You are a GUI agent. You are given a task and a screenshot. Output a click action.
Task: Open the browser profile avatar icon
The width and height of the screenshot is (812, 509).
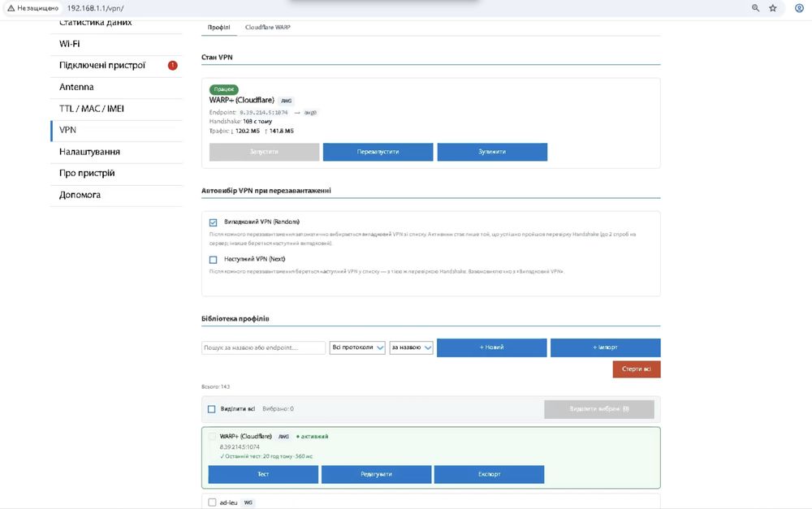tap(799, 8)
